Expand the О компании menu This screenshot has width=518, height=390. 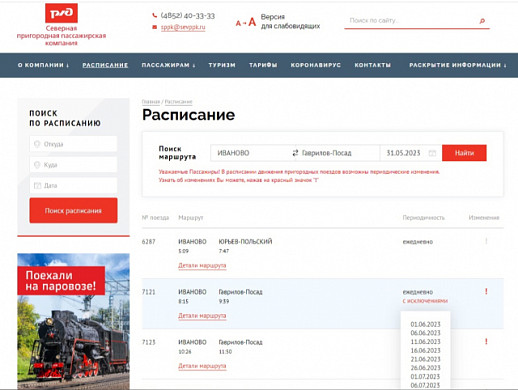(x=43, y=65)
